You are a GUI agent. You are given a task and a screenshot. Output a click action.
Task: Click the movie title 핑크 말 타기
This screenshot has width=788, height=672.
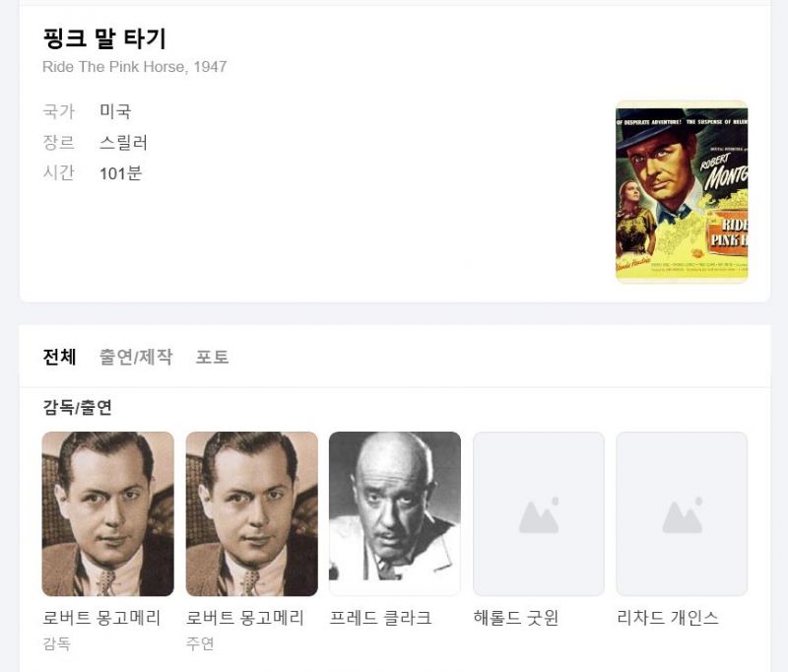point(104,38)
